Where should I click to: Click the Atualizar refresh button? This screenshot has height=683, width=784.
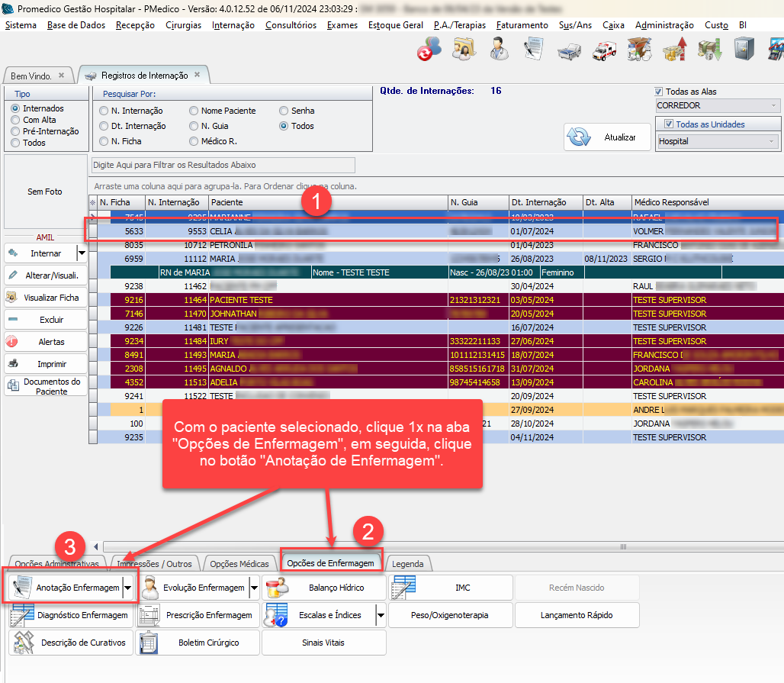tap(606, 137)
